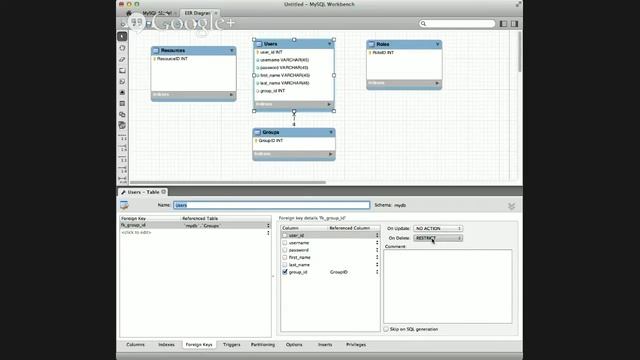The width and height of the screenshot is (640, 360).
Task: Open the On Update dropdown
Action: pos(438,229)
